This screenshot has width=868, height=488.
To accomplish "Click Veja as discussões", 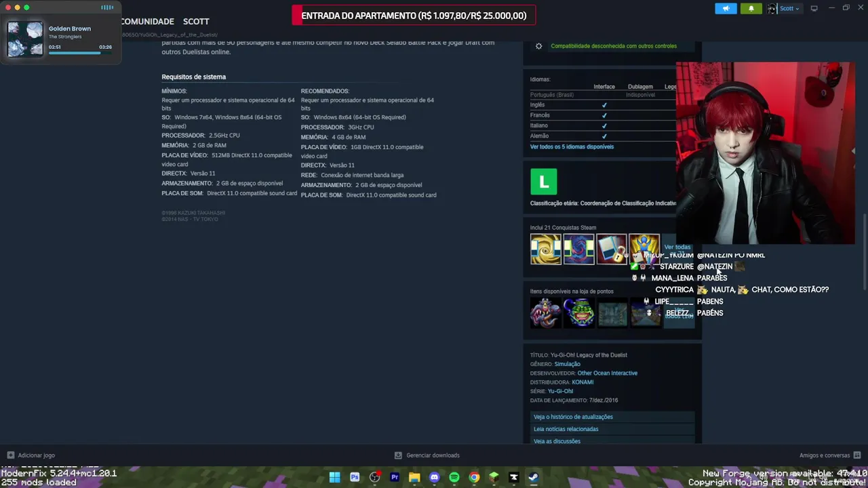I will [612, 441].
